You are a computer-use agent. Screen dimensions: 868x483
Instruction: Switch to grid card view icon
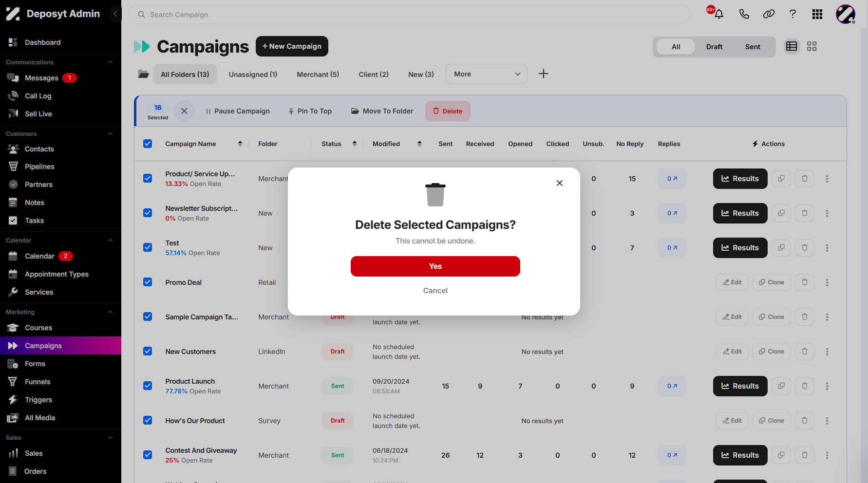(x=811, y=46)
